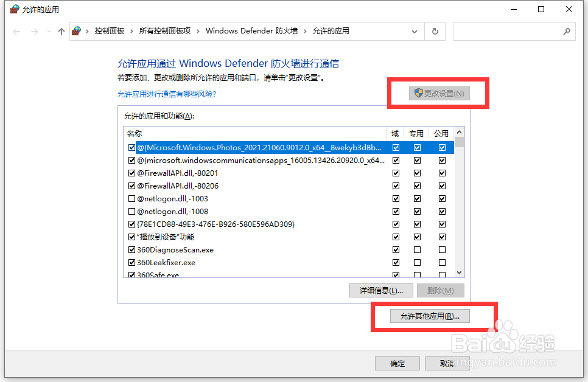Open the 控制面板 breadcrumb

click(x=110, y=31)
